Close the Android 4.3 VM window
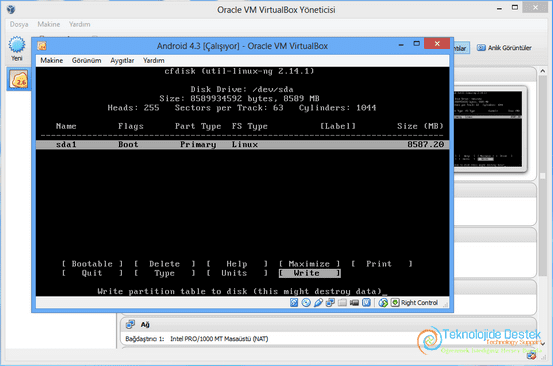 437,43
